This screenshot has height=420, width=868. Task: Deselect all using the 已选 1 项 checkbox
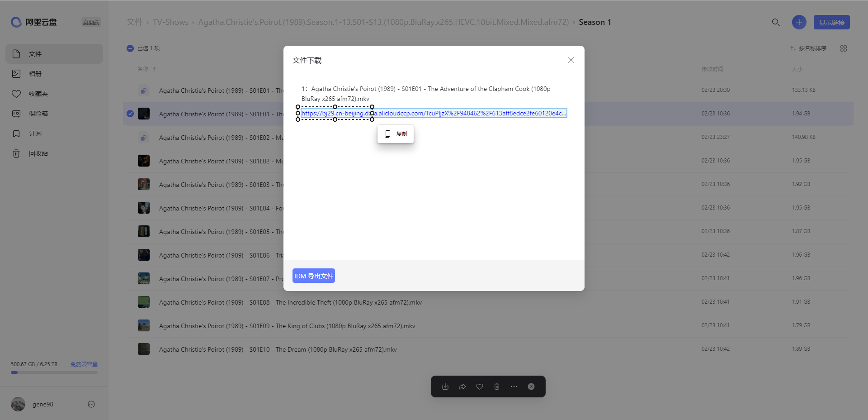pos(130,48)
